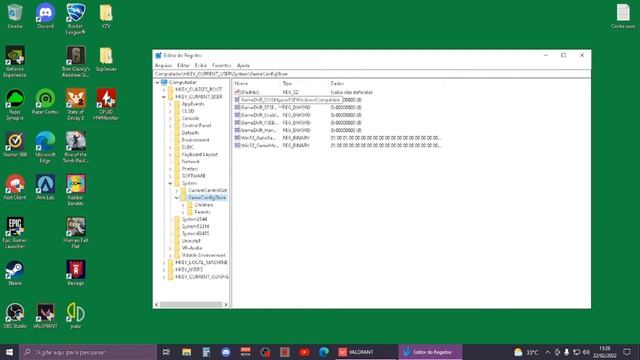Open Razer Synapse desktop icon
The width and height of the screenshot is (640, 360).
tap(15, 104)
